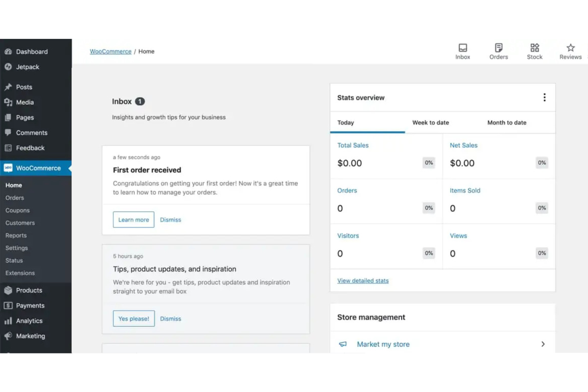The height and width of the screenshot is (392, 588).
Task: Expand the Market my store row
Action: point(543,344)
